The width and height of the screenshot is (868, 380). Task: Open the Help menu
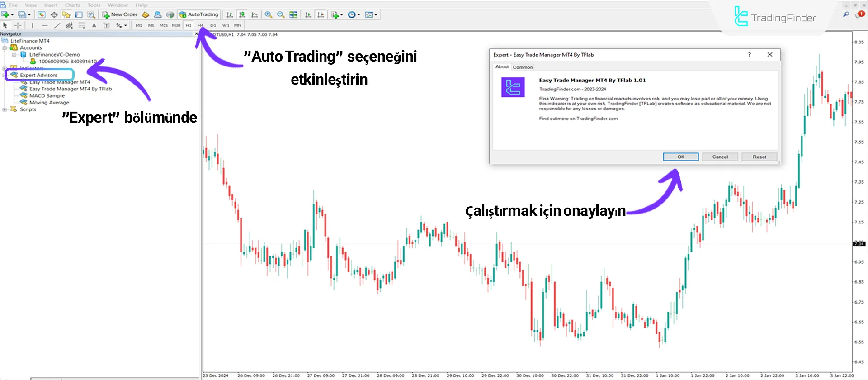click(141, 5)
